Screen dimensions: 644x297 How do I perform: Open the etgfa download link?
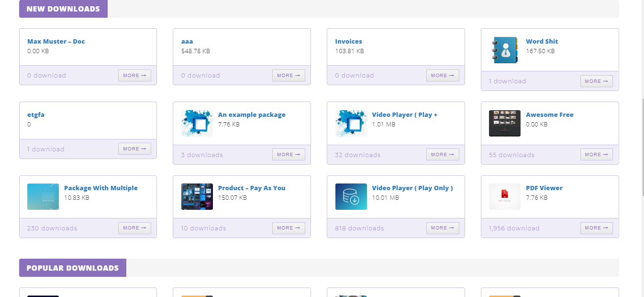[36, 115]
